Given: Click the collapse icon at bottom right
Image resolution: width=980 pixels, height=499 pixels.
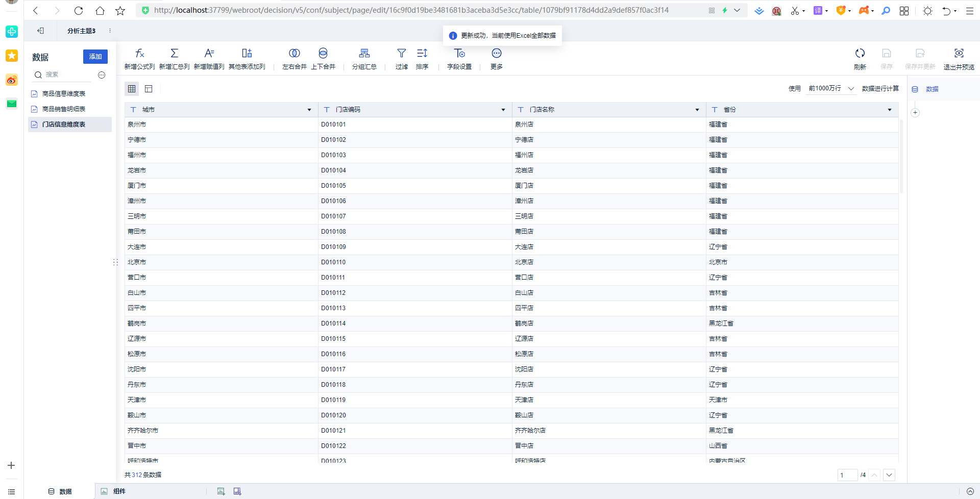Looking at the screenshot, I should click(970, 491).
